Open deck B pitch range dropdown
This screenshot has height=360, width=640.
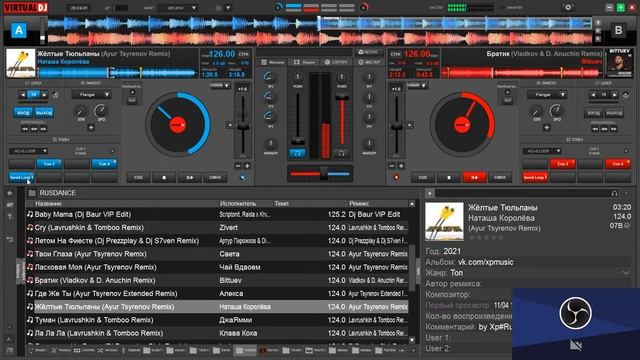pos(418,86)
